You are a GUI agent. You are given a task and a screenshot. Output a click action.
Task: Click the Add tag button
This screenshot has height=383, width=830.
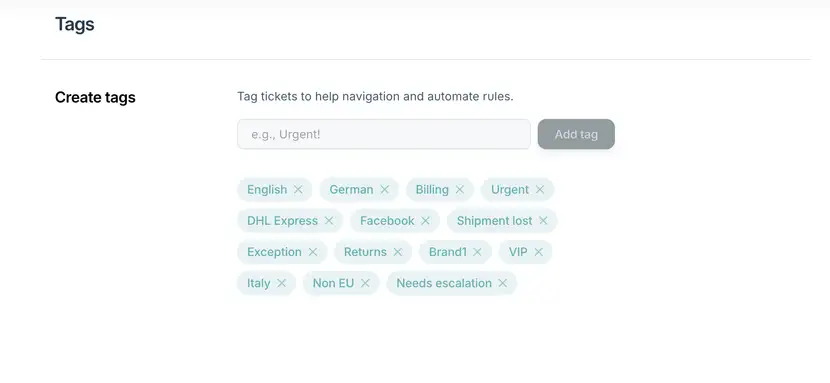(576, 134)
